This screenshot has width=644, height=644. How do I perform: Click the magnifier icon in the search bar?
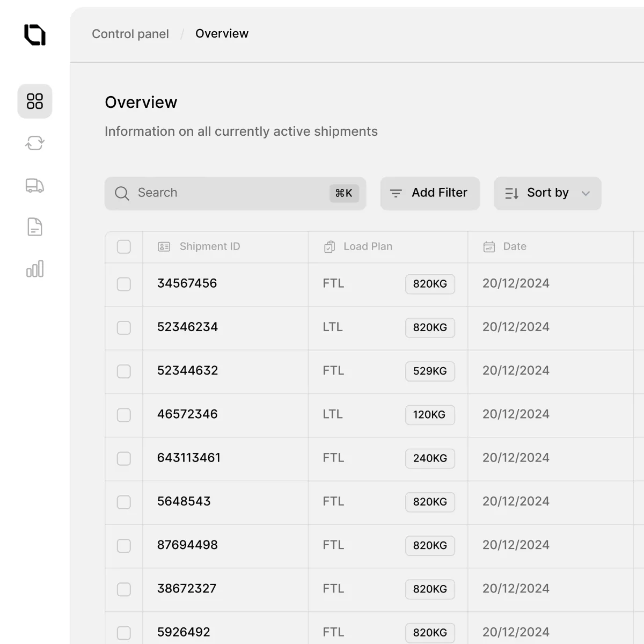click(x=121, y=193)
